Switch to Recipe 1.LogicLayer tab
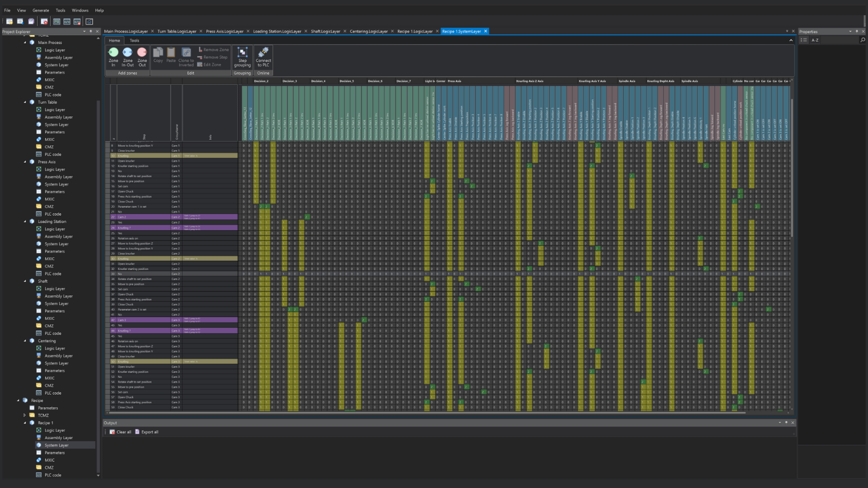 [415, 31]
